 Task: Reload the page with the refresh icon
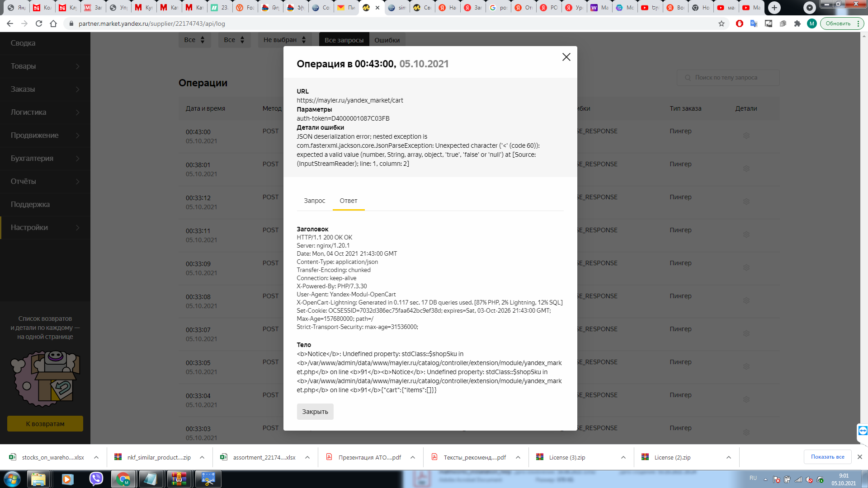pos(39,23)
